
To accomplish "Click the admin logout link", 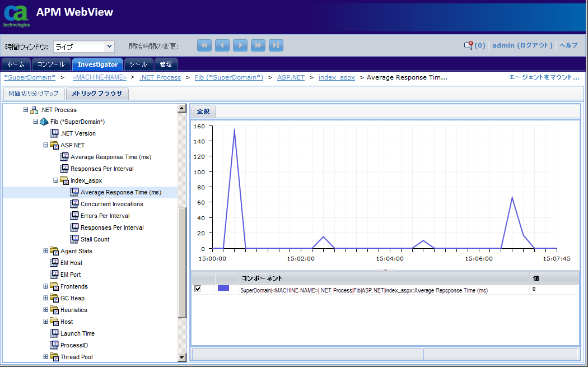I will [x=522, y=45].
